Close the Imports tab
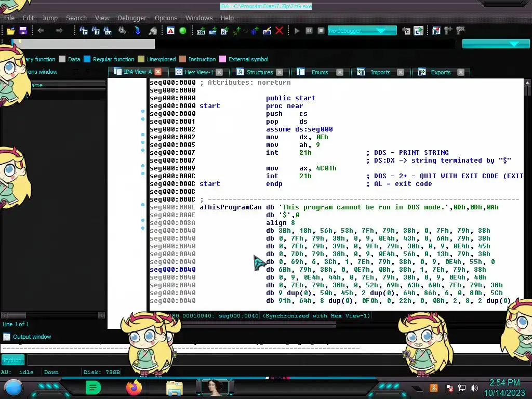532x399 pixels. tap(401, 72)
